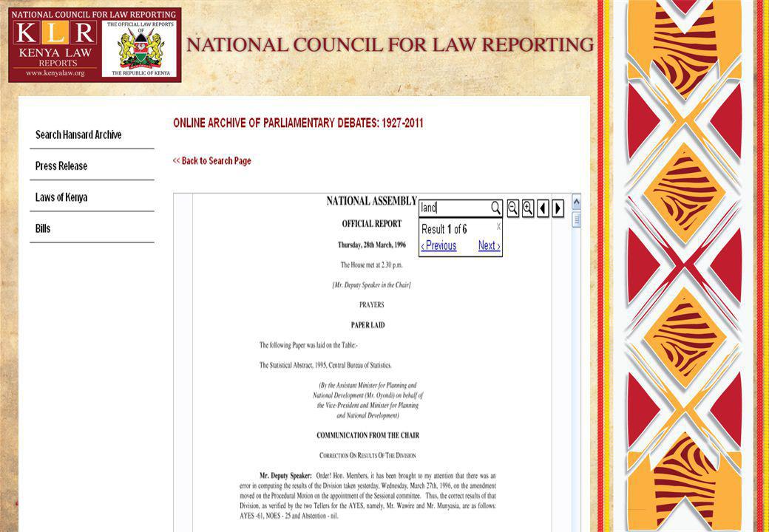
Task: Zoom out of the document viewer
Action: coord(512,208)
